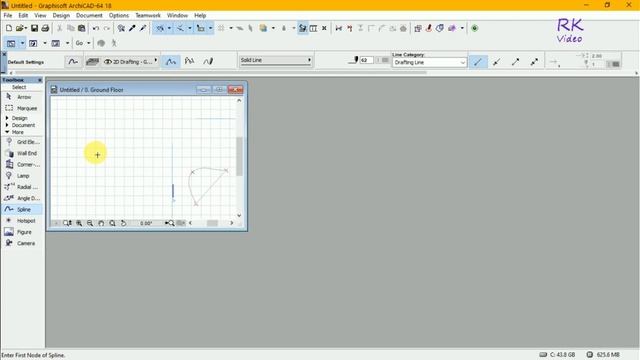This screenshot has height=360, width=640.
Task: Choose freehand spline geometry method
Action: (x=208, y=62)
